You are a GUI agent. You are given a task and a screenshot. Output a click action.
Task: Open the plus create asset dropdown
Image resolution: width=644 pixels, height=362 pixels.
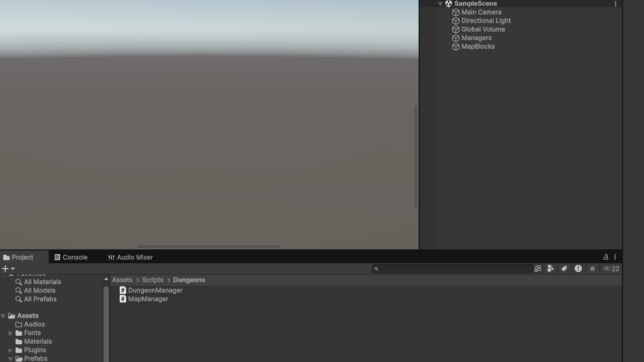pyautogui.click(x=8, y=269)
